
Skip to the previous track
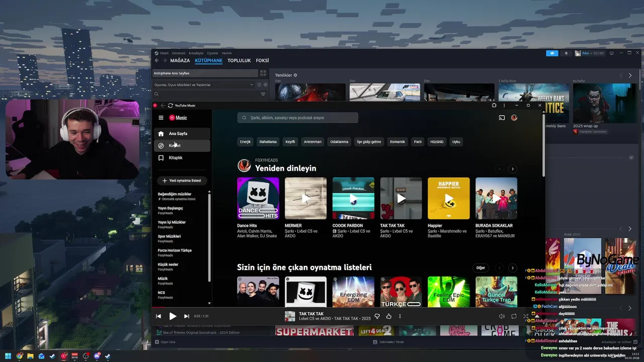coord(158,316)
